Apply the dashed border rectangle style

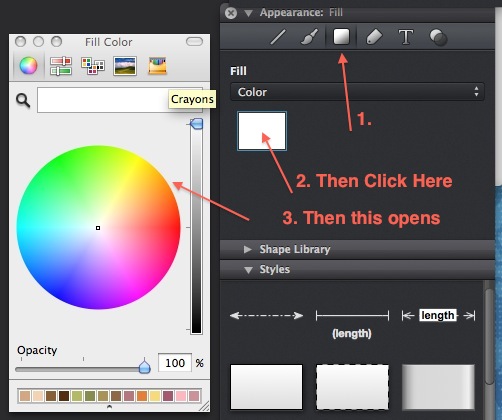pyautogui.click(x=352, y=387)
